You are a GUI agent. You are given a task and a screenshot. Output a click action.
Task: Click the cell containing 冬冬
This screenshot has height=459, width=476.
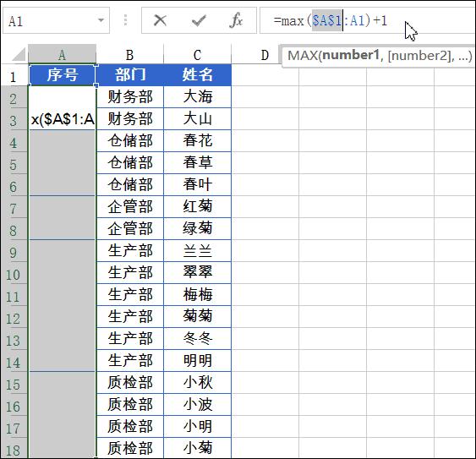(197, 338)
